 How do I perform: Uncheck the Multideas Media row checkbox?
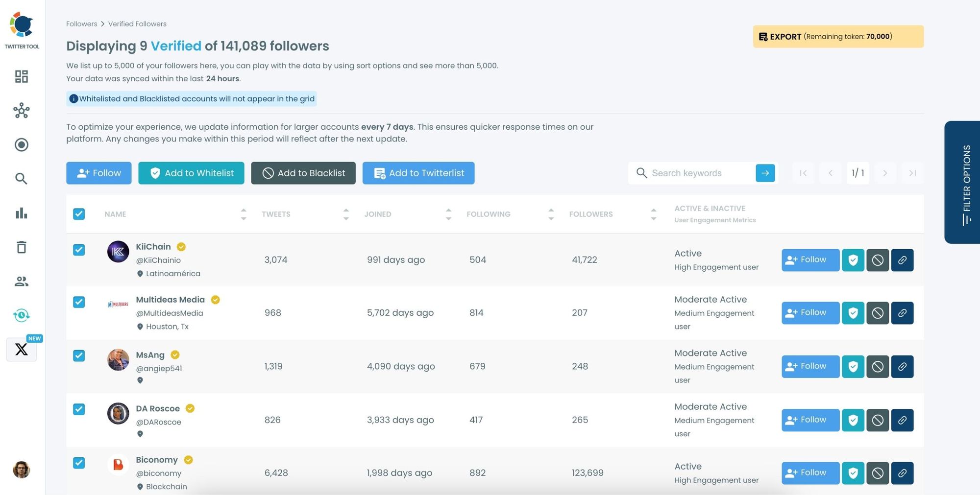tap(79, 302)
